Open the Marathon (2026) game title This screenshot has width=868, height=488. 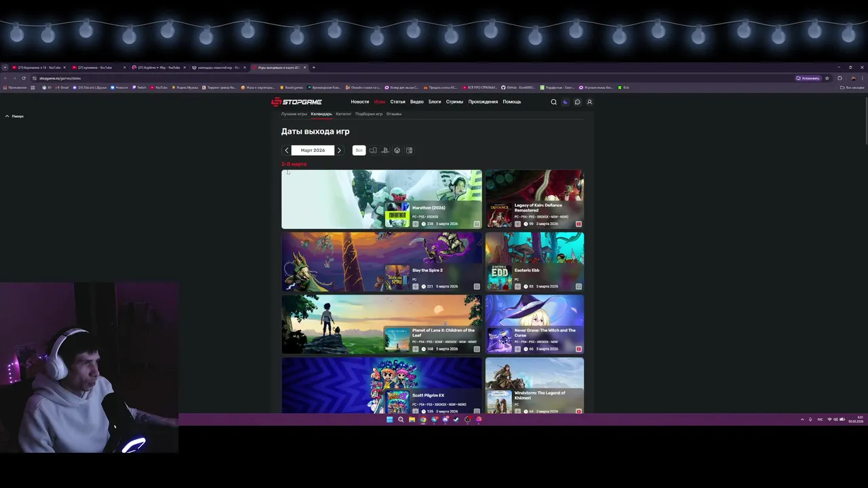(x=429, y=208)
